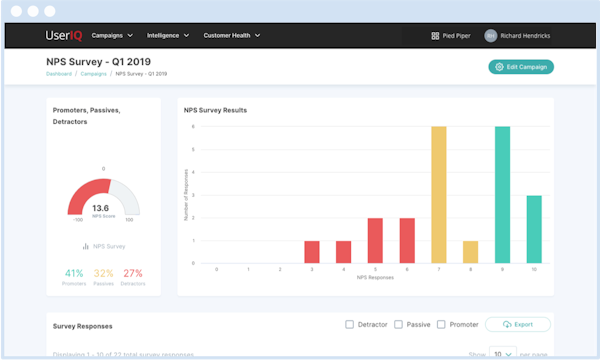Click the first window control dot
Viewport: 600px width, 360px height.
point(16,11)
